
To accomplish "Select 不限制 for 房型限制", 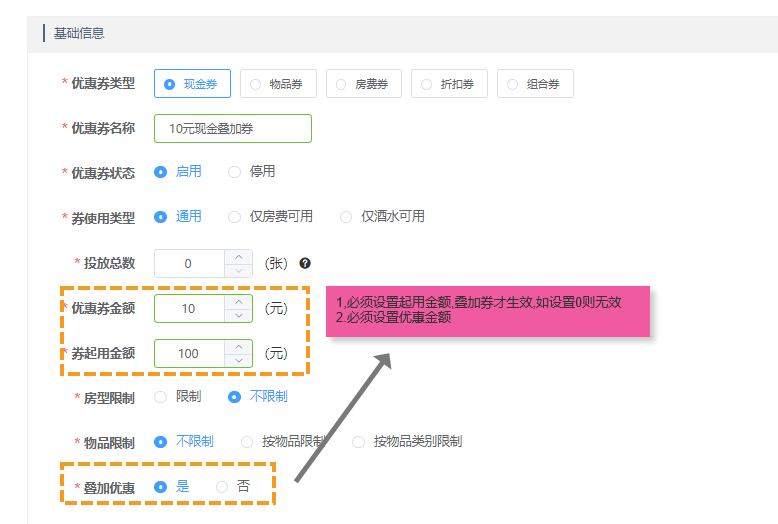I will 258,396.
